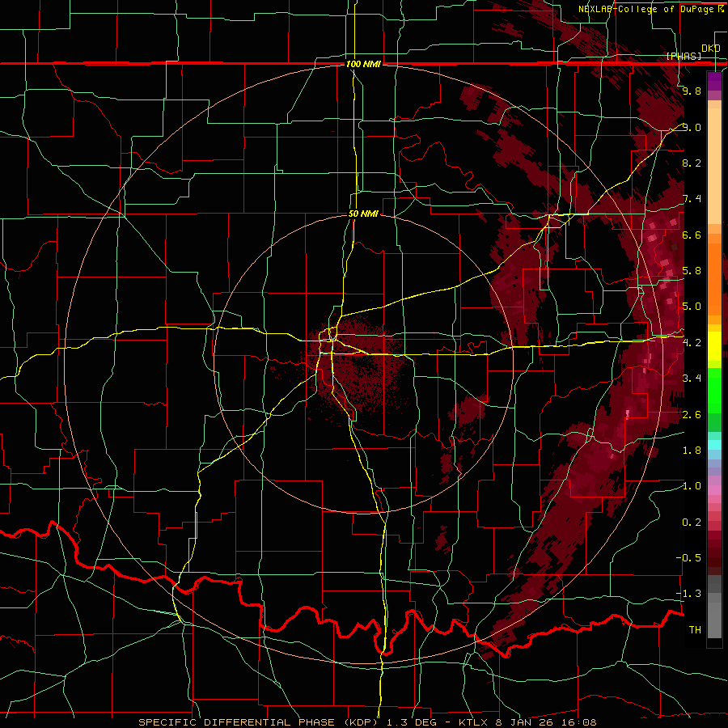Click the 1.0 value on color scale

(x=692, y=486)
